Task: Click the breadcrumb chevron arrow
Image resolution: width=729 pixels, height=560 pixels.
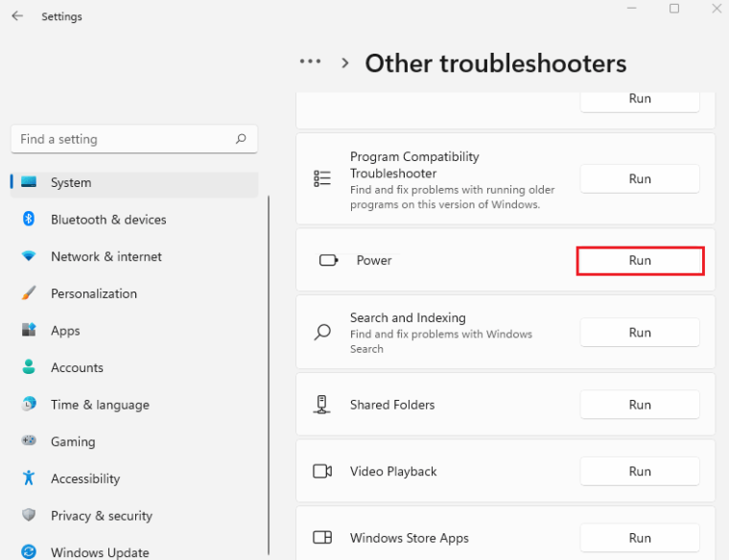Action: coord(345,62)
